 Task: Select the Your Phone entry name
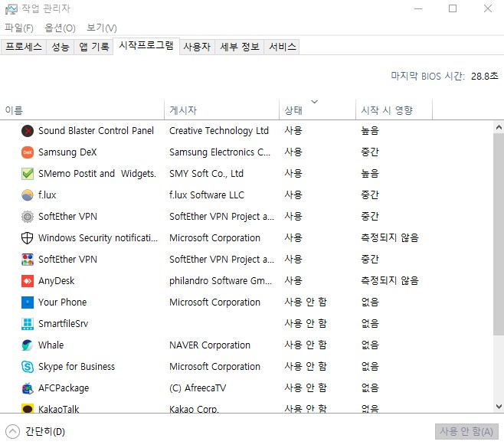(x=62, y=302)
